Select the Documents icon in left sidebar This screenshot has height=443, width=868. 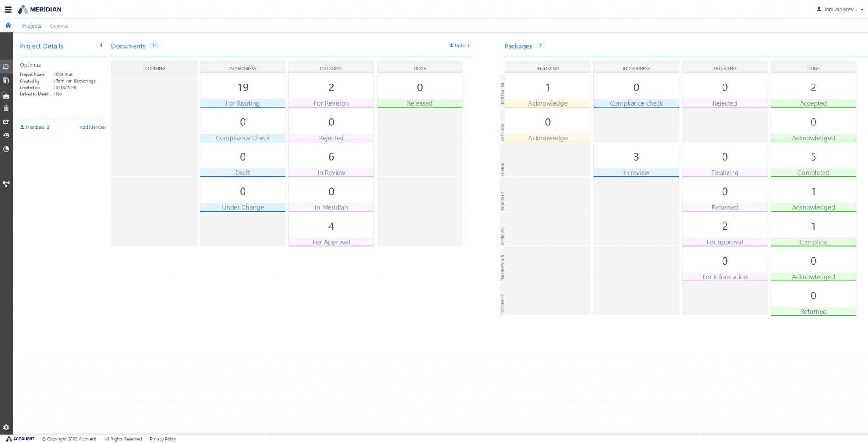(6, 80)
